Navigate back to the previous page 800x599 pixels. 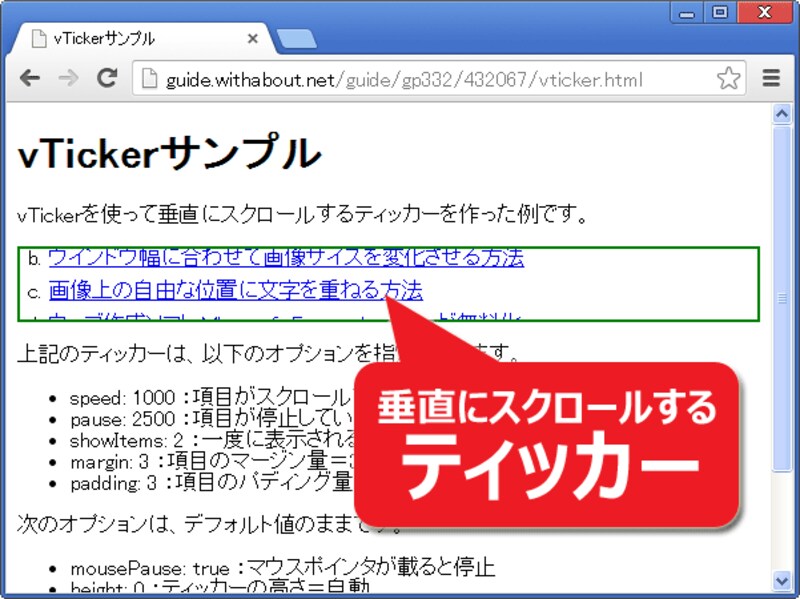[x=31, y=78]
